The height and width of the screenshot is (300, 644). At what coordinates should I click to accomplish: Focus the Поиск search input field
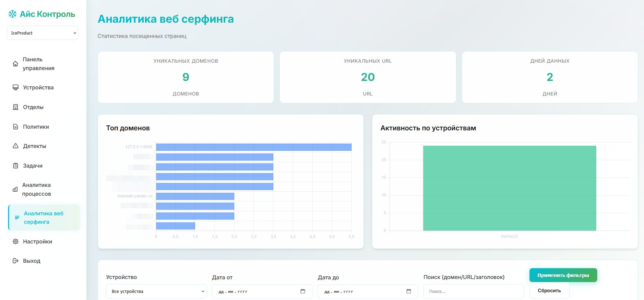pos(473,291)
